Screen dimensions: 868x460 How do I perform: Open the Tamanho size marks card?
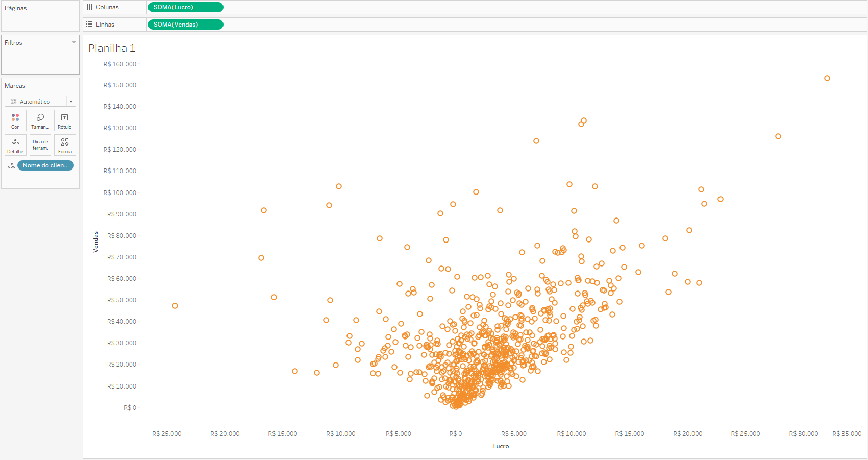[40, 120]
